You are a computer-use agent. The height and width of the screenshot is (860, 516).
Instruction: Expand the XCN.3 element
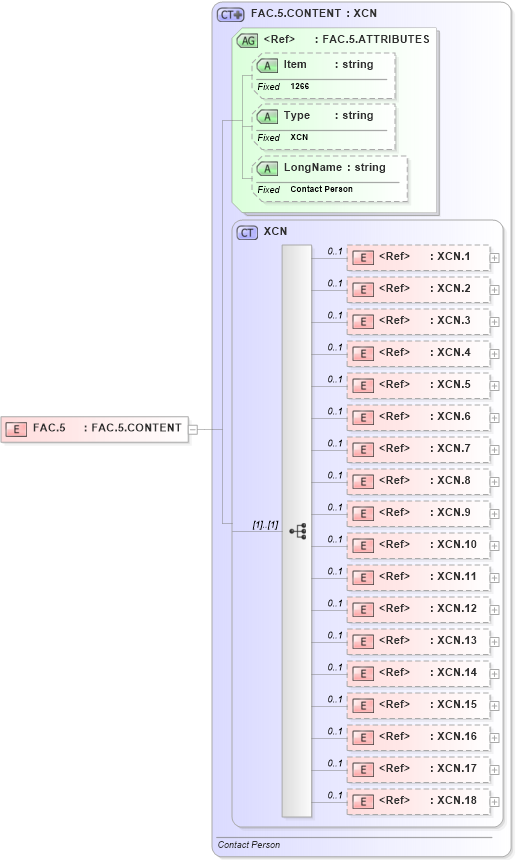(495, 322)
